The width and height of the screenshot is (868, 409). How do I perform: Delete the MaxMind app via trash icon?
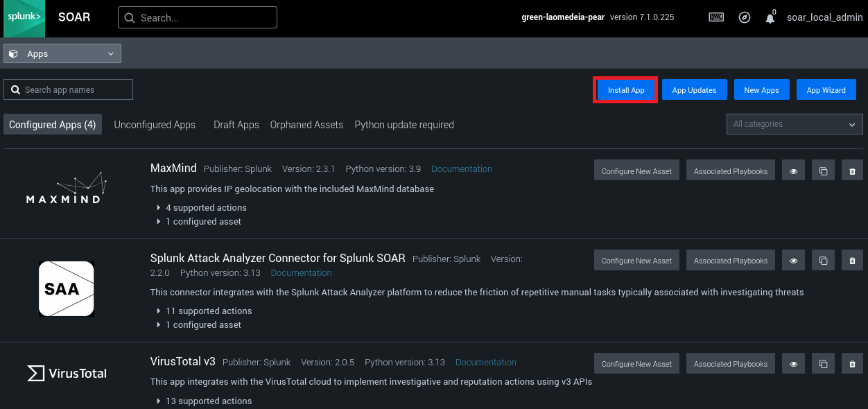click(x=852, y=171)
